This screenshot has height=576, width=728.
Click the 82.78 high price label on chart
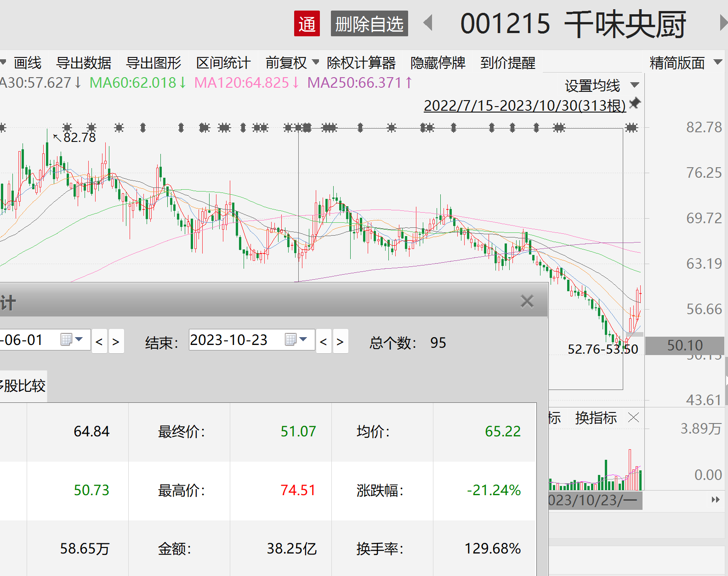[x=80, y=137]
